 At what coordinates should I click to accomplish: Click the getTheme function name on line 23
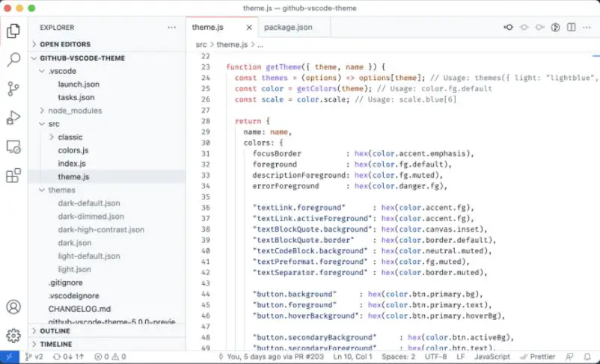click(284, 67)
